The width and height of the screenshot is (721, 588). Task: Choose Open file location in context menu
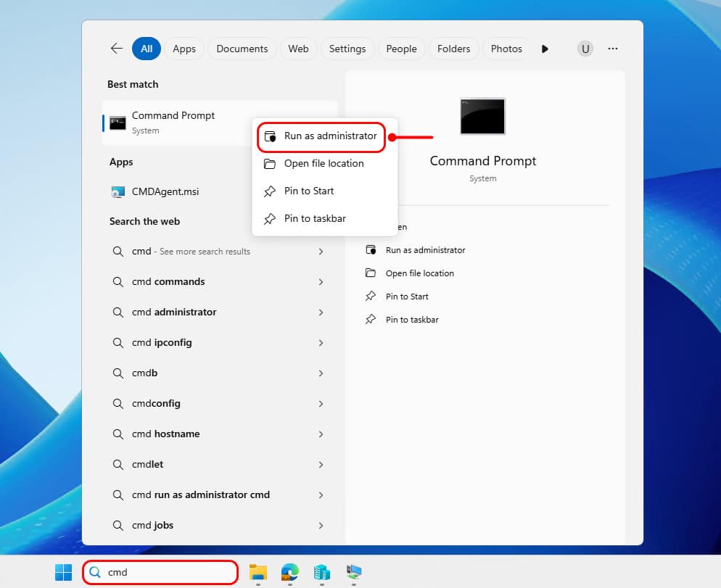pyautogui.click(x=325, y=164)
